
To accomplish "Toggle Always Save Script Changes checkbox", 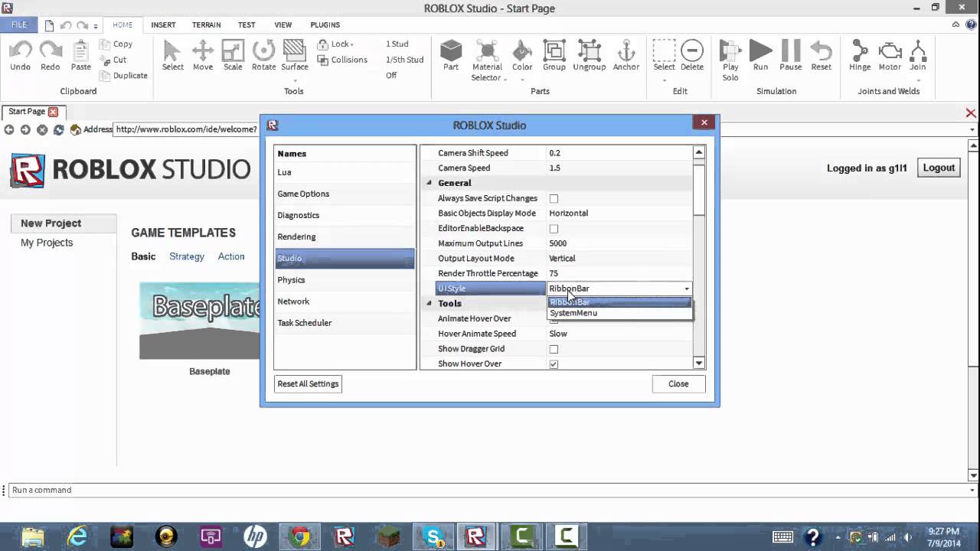I will [x=554, y=199].
